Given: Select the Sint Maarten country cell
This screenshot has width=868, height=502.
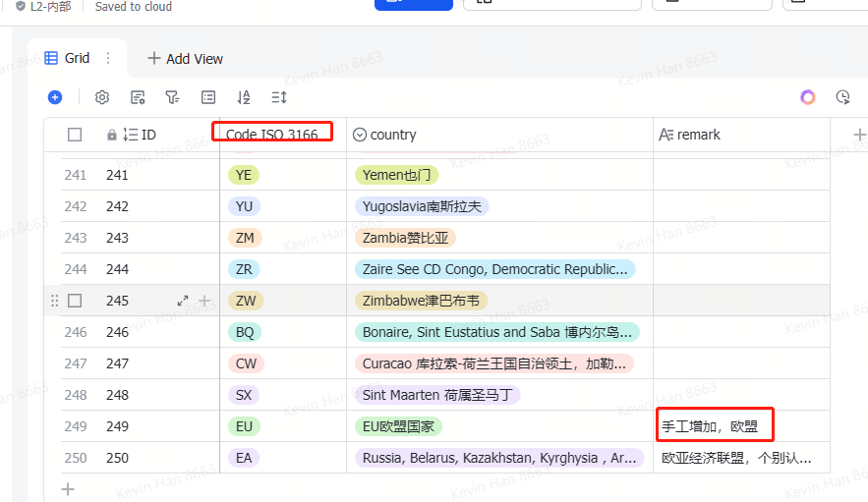Looking at the screenshot, I should pyautogui.click(x=500, y=395).
